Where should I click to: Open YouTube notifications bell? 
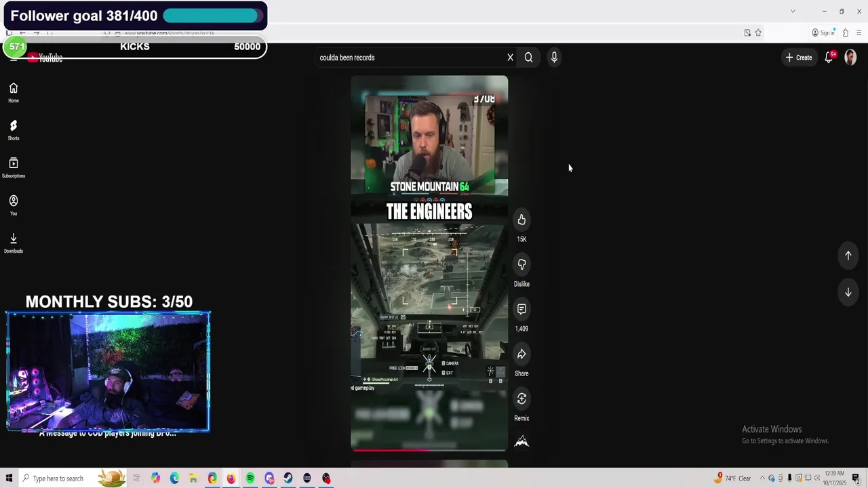pyautogui.click(x=829, y=58)
